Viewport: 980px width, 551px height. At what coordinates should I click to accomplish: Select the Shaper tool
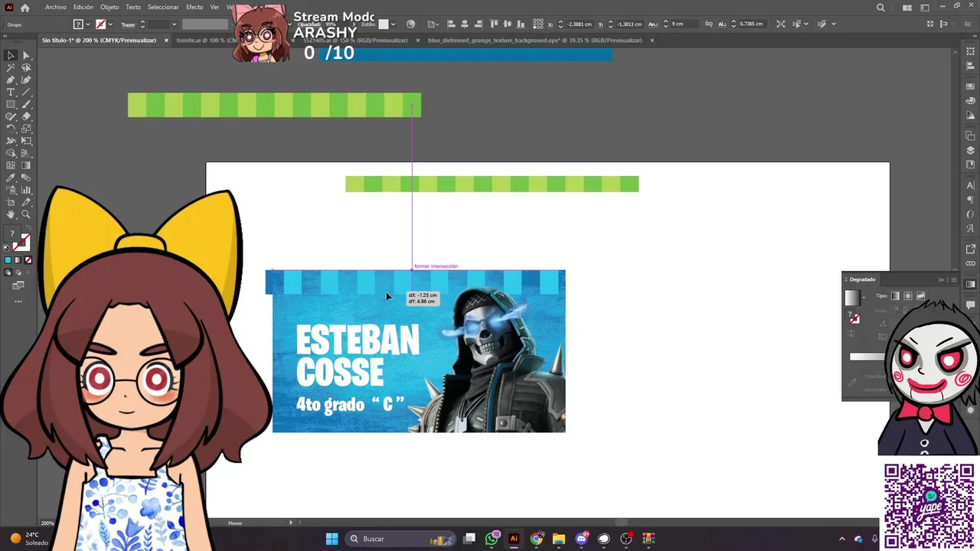click(x=11, y=116)
